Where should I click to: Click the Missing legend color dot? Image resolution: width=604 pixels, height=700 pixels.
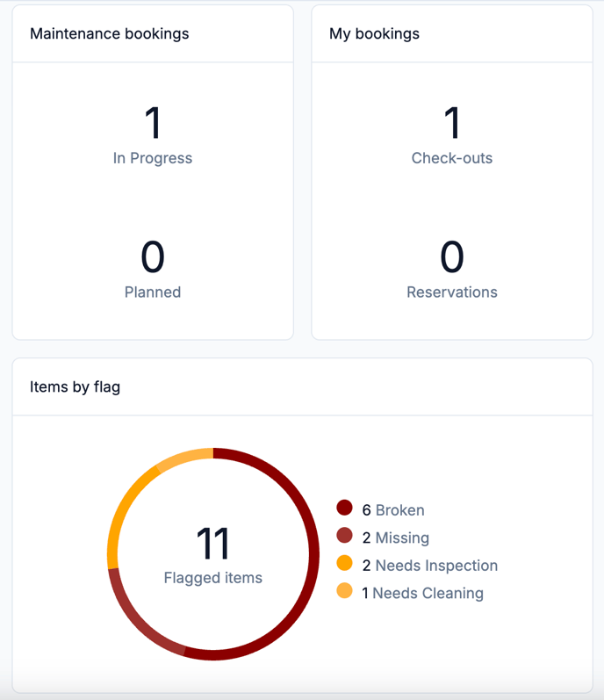344,535
